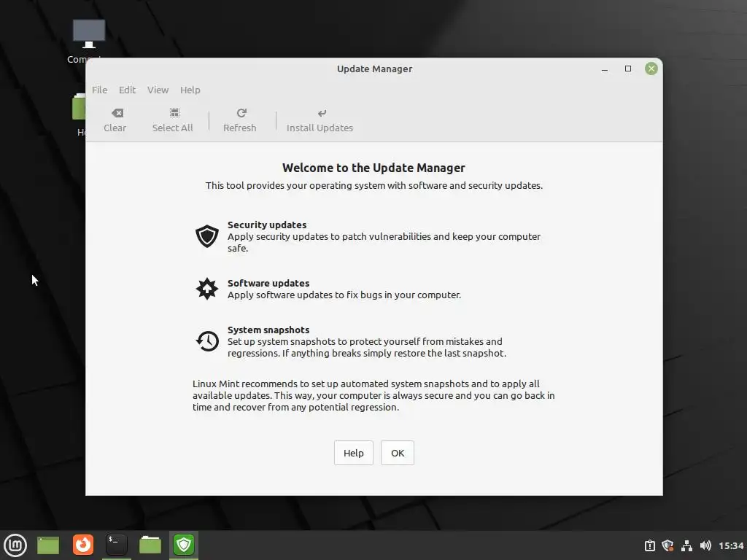Click the "Software updates" heading
The image size is (747, 560).
coord(268,283)
